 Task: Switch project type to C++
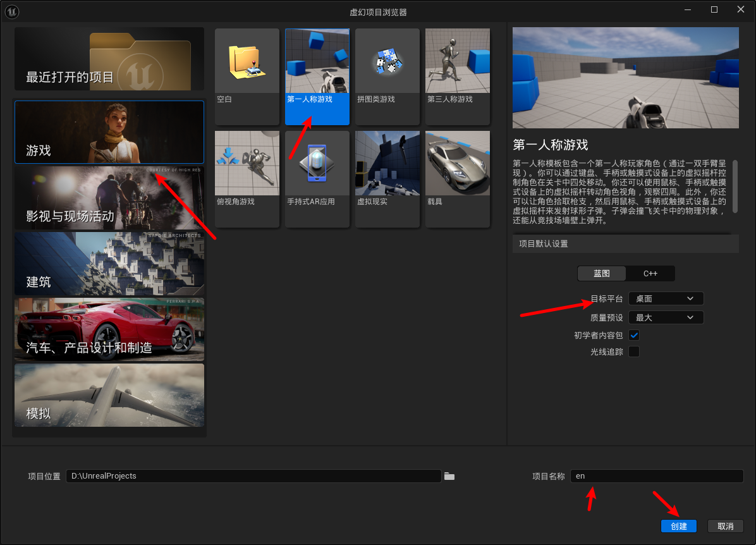point(650,274)
